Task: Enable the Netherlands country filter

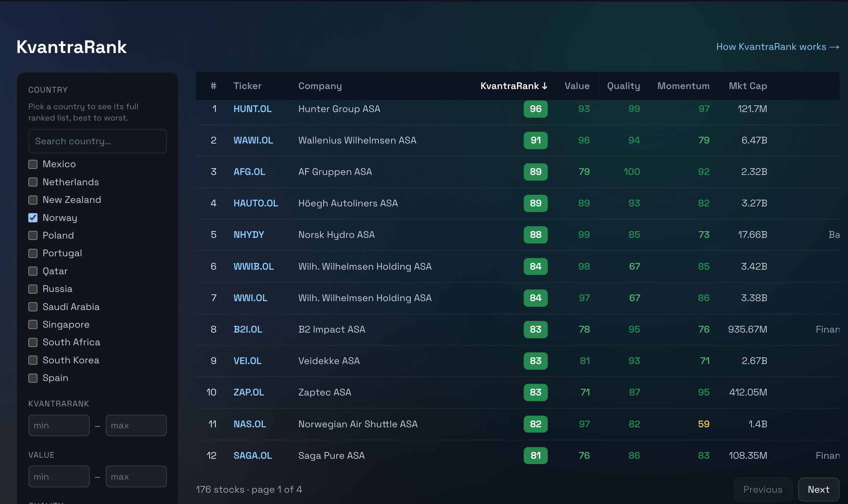Action: (33, 182)
